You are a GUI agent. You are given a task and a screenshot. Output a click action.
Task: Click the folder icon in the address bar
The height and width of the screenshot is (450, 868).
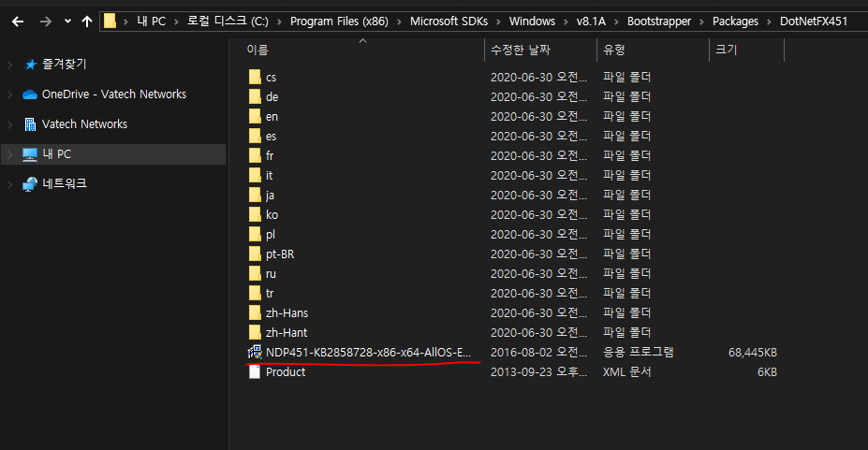110,22
